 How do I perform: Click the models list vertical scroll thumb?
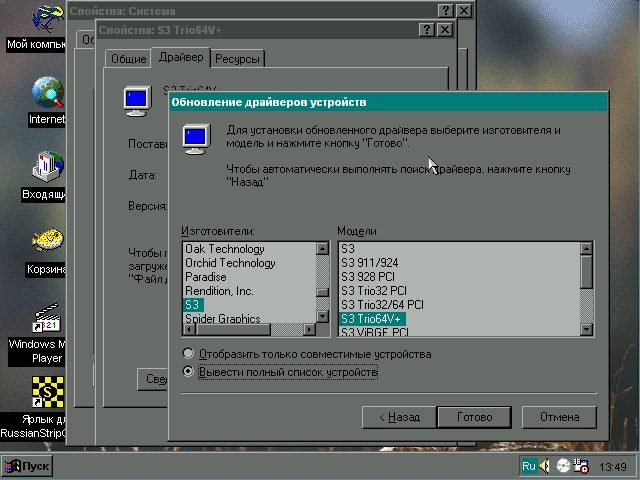point(586,271)
